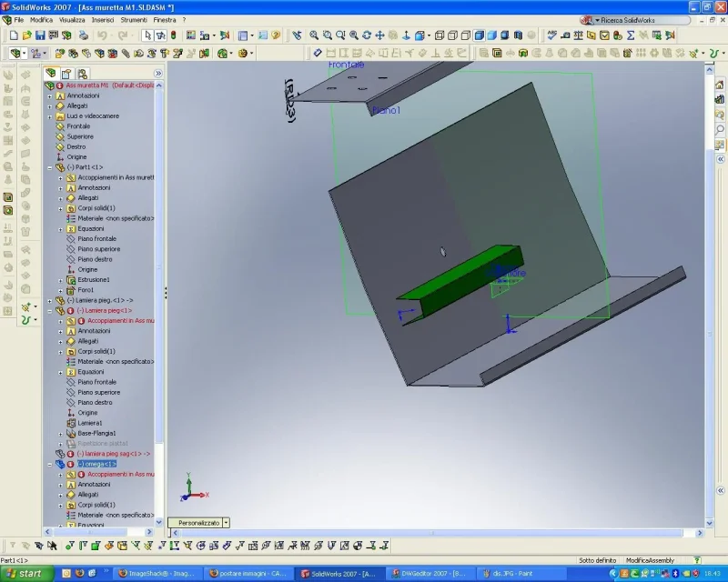Save the assembly with the floppy icon

tap(40, 35)
